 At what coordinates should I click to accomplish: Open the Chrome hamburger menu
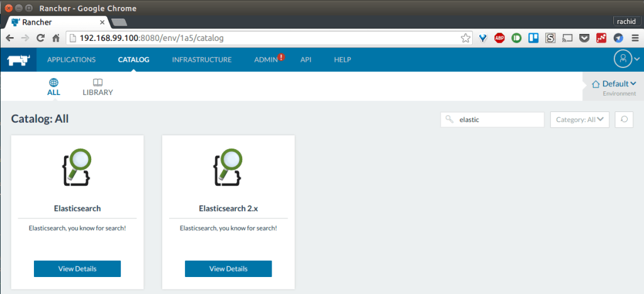point(635,38)
